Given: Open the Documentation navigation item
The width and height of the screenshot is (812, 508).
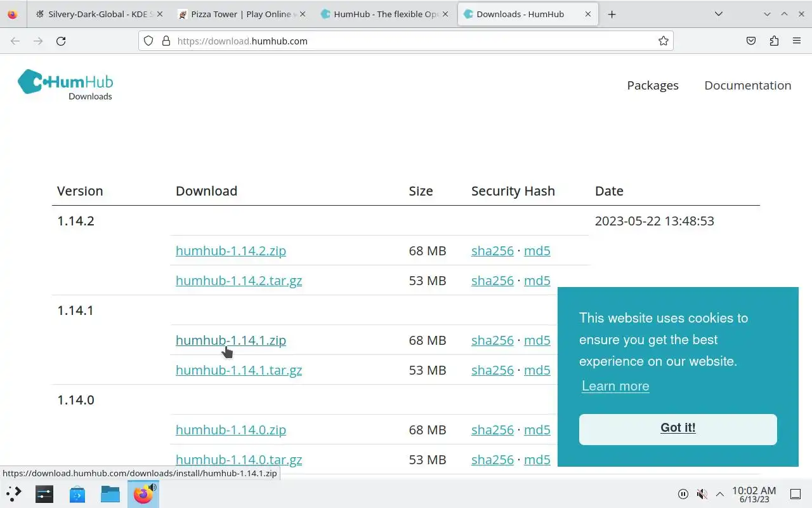Looking at the screenshot, I should (747, 85).
